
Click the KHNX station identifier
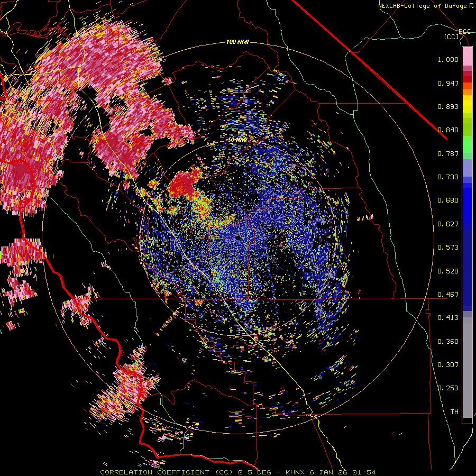[295, 472]
